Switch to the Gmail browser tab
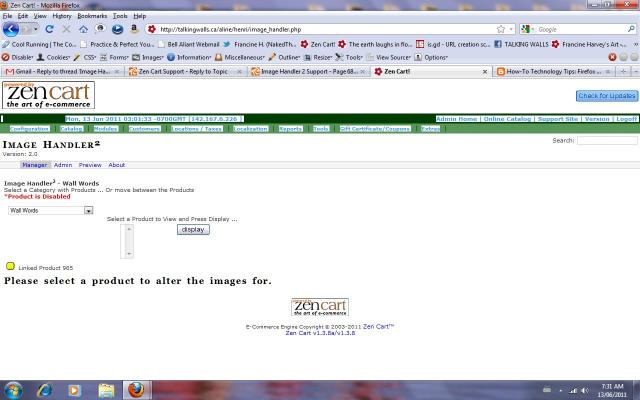 62,71
